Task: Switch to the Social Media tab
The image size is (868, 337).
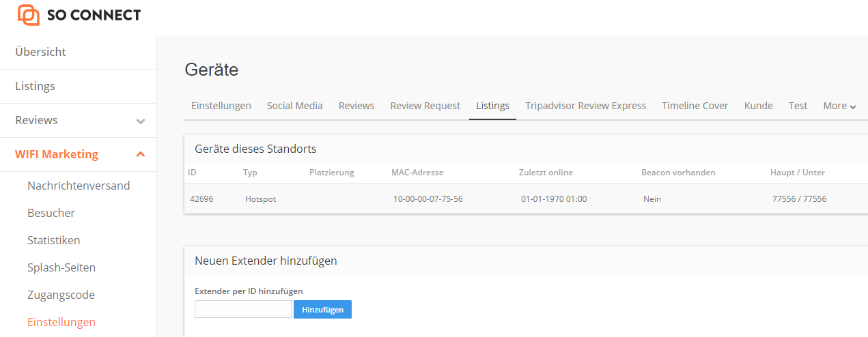Action: 295,106
